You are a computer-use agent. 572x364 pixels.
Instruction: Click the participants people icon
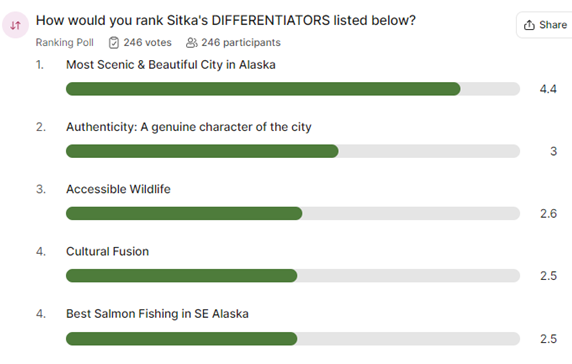point(192,43)
